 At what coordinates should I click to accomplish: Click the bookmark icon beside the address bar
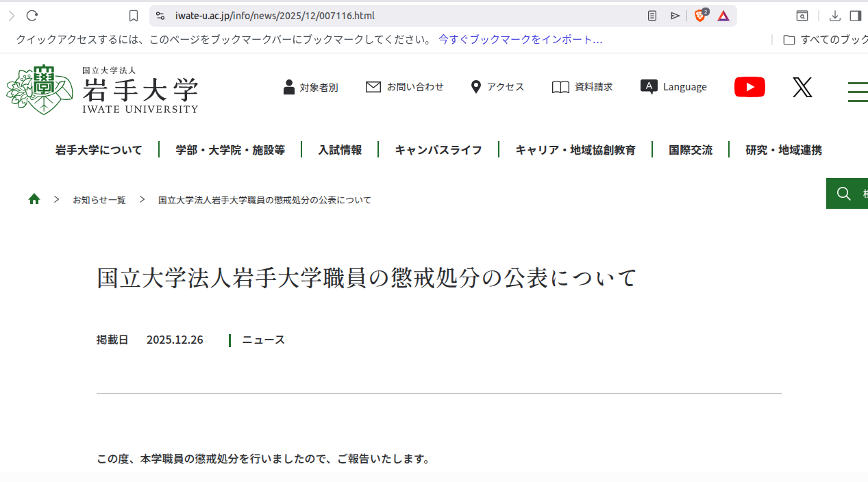[x=134, y=16]
